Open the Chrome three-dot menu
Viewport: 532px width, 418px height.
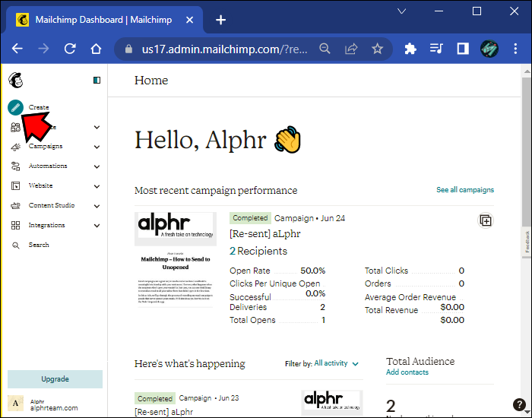coord(515,49)
